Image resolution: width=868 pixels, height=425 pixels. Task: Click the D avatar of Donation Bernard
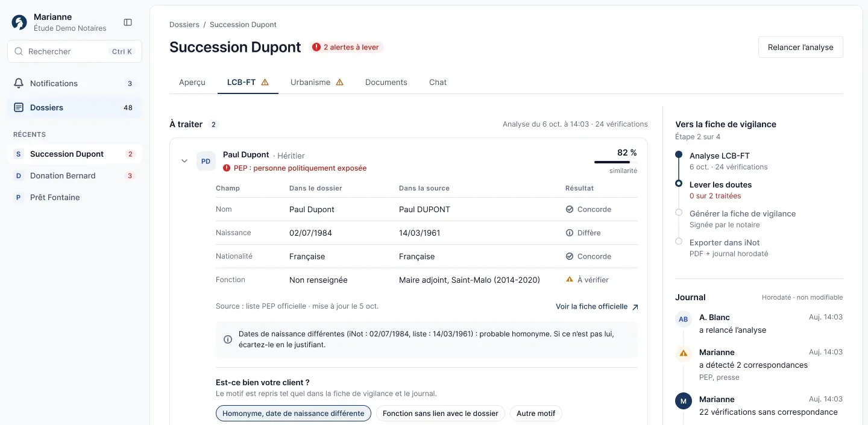[18, 176]
